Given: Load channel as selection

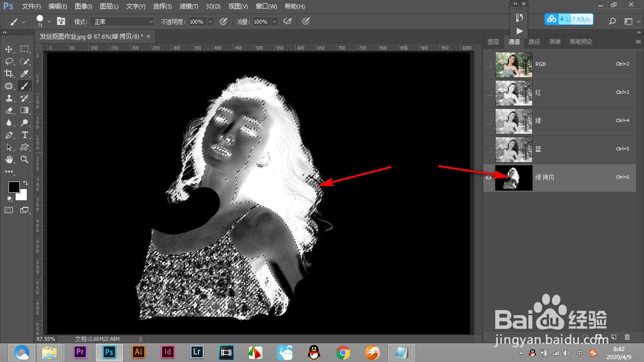Looking at the screenshot, I should click(x=585, y=337).
